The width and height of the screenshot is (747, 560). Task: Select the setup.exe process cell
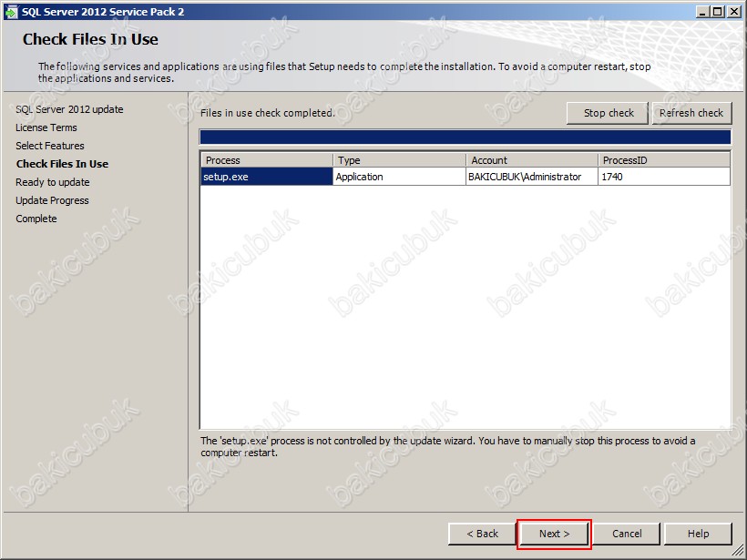[x=267, y=177]
